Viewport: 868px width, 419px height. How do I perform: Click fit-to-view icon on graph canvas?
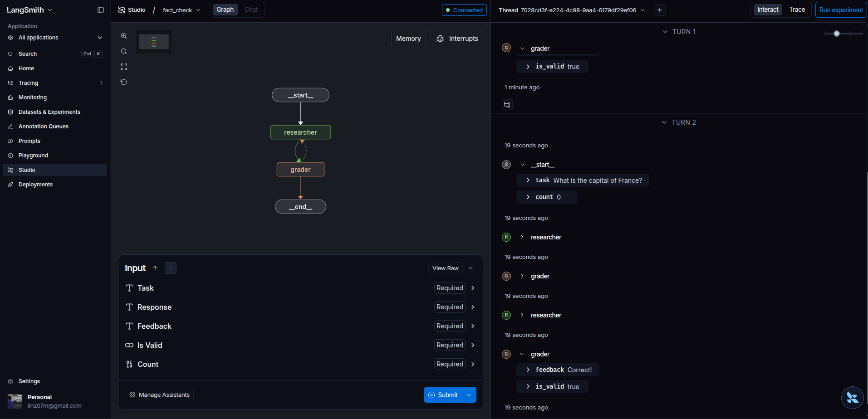point(124,67)
